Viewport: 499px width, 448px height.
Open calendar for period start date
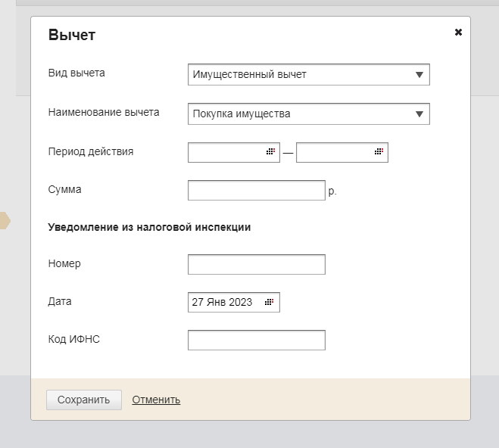click(x=270, y=152)
